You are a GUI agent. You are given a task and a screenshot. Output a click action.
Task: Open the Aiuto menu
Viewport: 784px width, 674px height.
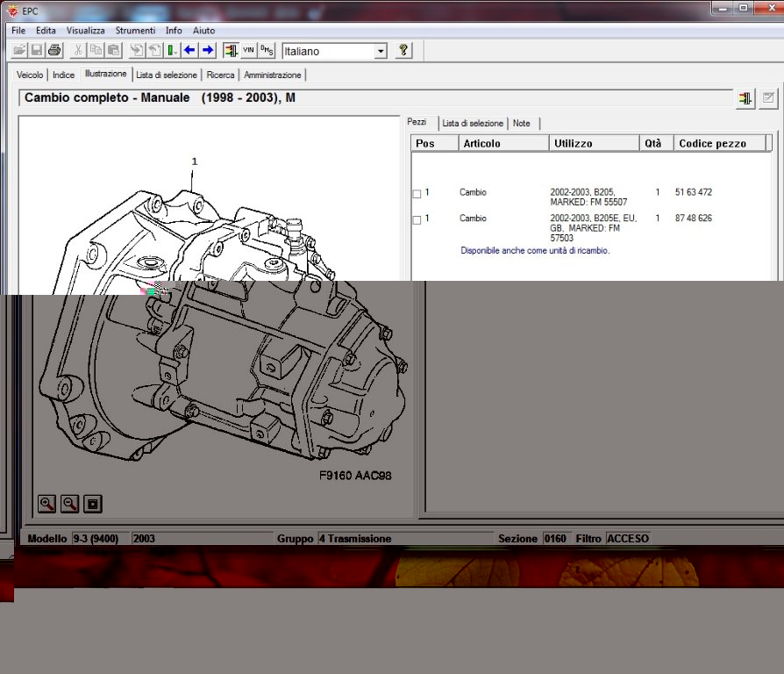pos(203,31)
